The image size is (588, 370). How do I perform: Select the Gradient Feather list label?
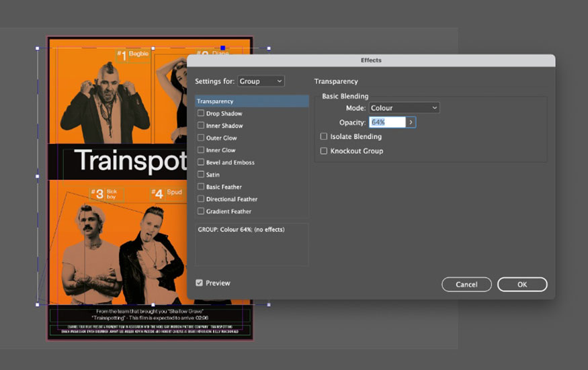228,212
